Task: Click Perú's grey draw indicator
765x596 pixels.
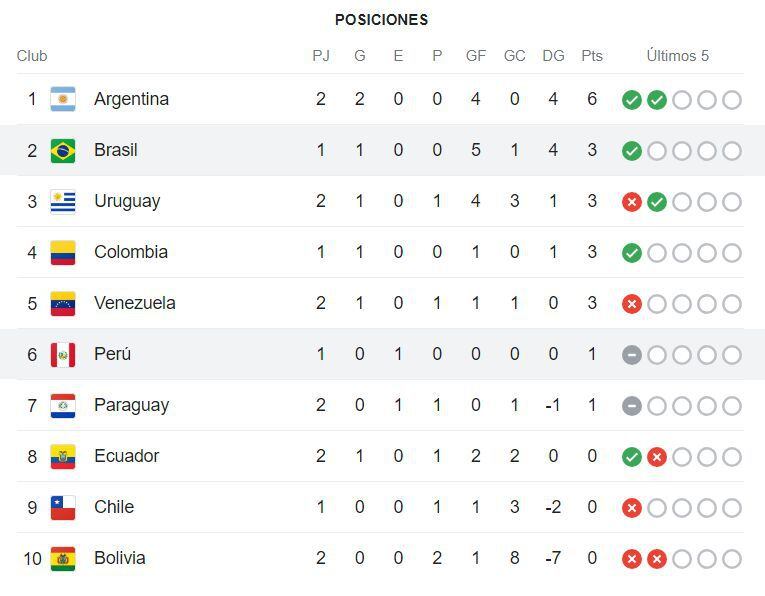Action: pyautogui.click(x=632, y=355)
